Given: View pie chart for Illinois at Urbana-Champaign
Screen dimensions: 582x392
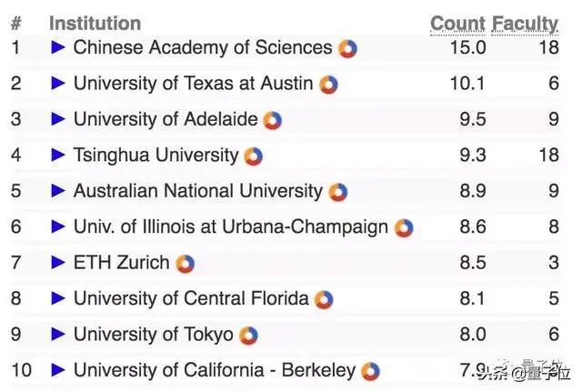Looking at the screenshot, I should (403, 227).
